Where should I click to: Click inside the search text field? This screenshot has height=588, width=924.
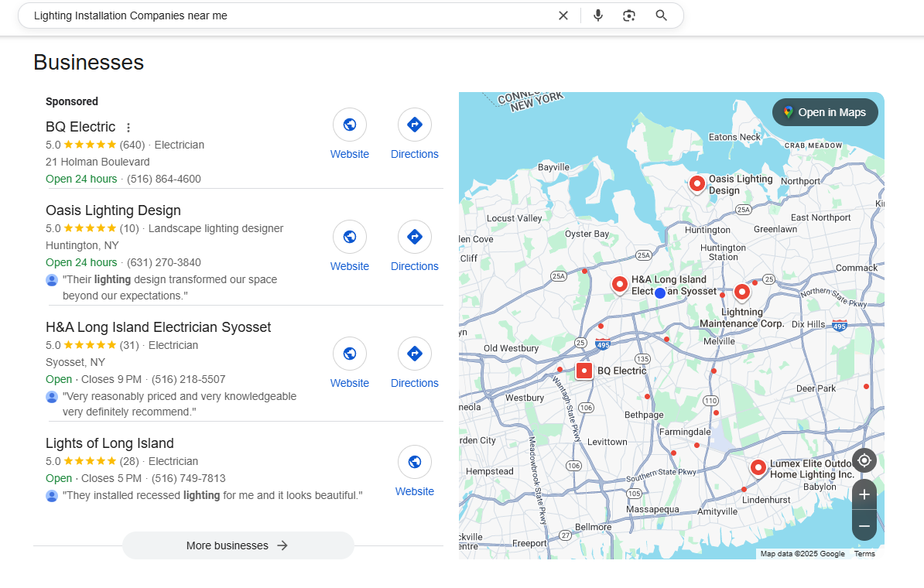pyautogui.click(x=286, y=15)
